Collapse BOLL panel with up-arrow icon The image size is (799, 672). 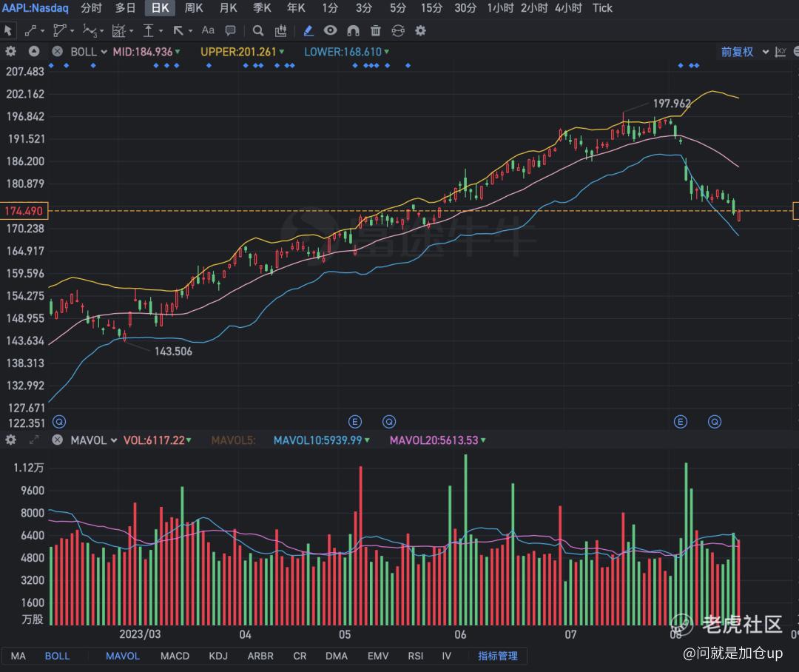click(x=34, y=52)
